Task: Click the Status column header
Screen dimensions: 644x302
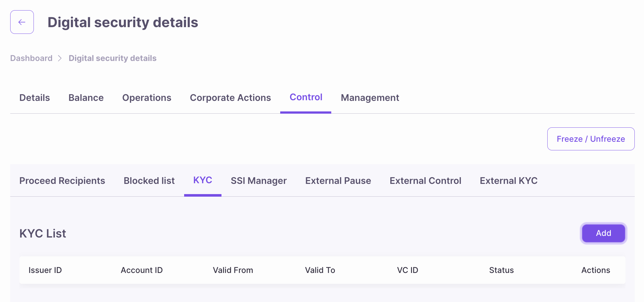Action: tap(501, 270)
